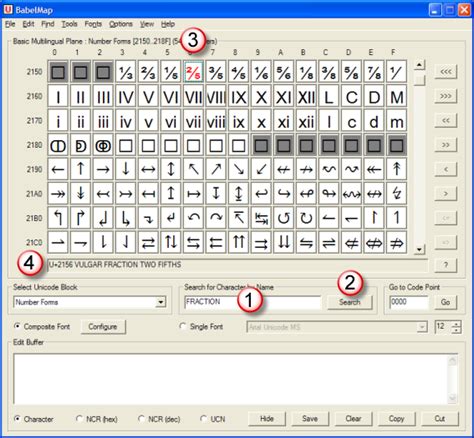Screen dimensions: 474x438
Task: Click the Go to Code Point input field
Action: 409,302
